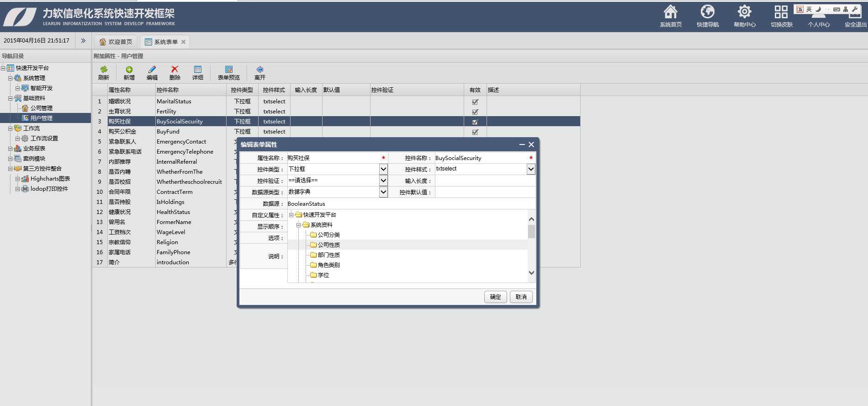Open the 控件样式 dropdown
The width and height of the screenshot is (868, 406).
(531, 169)
